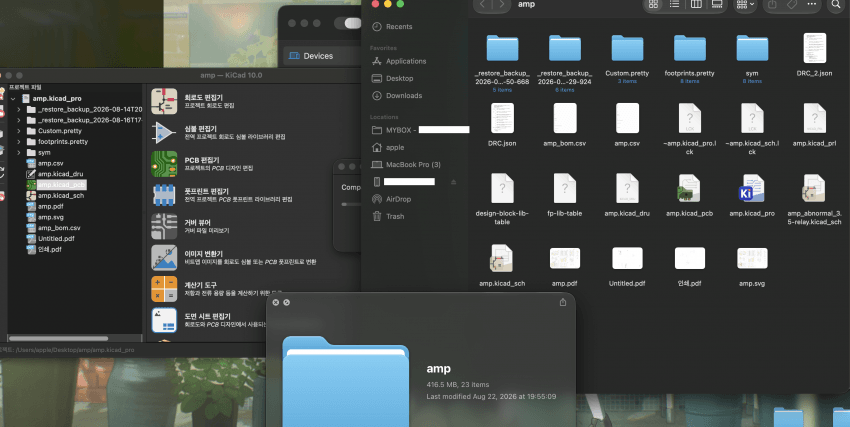Expand the _restore_backup_2026-08-16T17 folder in KiCad
This screenshot has height=427, width=850.
(x=19, y=120)
